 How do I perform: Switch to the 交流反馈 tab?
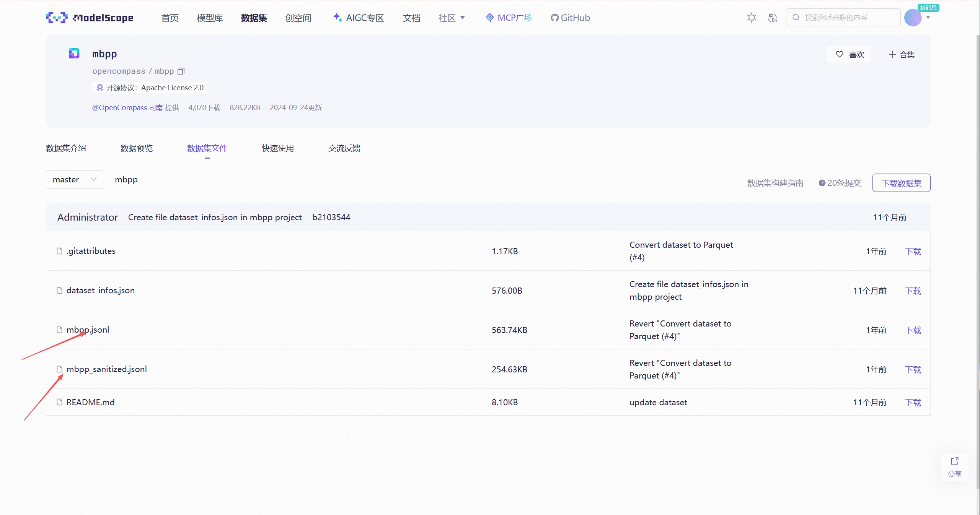[x=344, y=148]
